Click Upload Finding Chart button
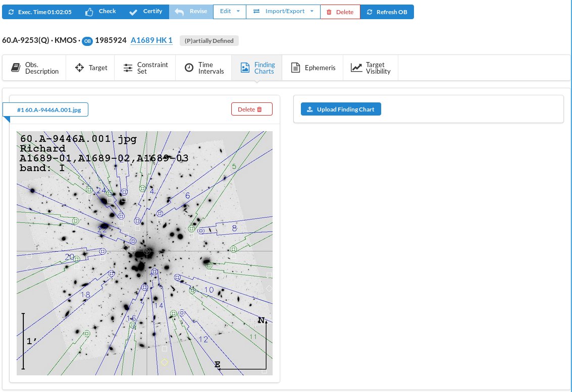The image size is (572, 392). (341, 109)
